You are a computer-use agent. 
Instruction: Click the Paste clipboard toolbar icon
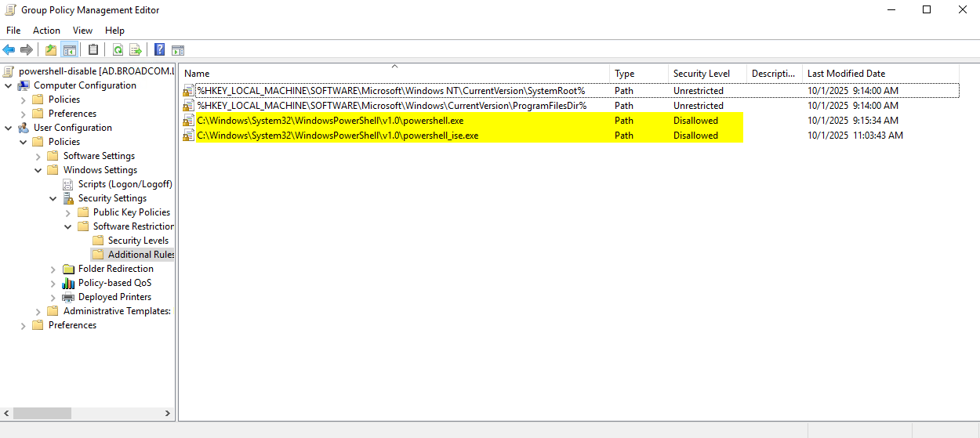(93, 50)
